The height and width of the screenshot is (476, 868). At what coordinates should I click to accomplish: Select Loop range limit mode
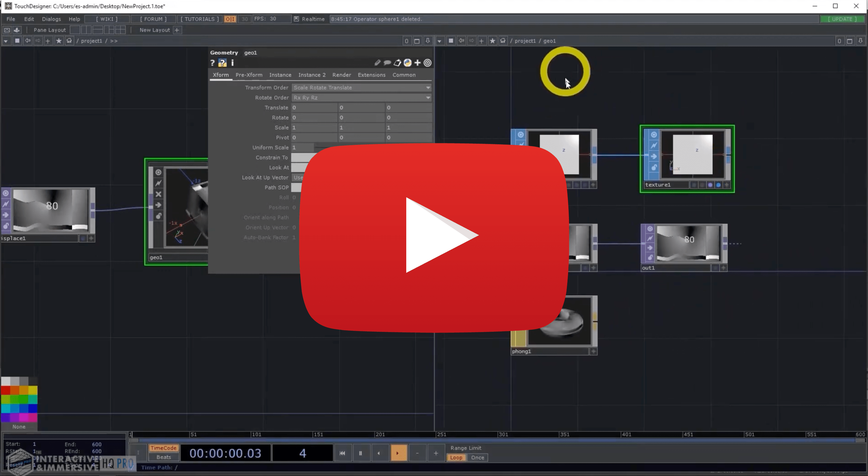point(456,458)
